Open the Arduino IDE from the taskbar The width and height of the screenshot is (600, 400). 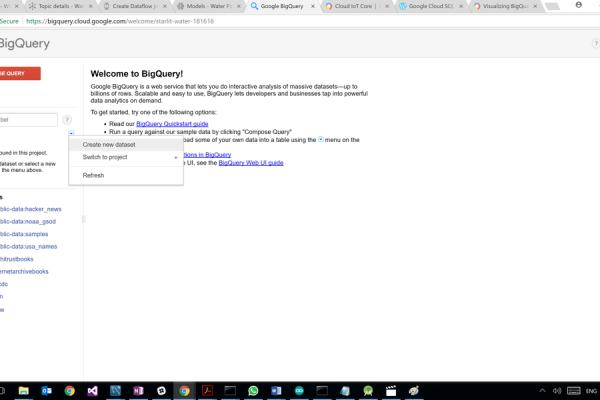tap(299, 391)
